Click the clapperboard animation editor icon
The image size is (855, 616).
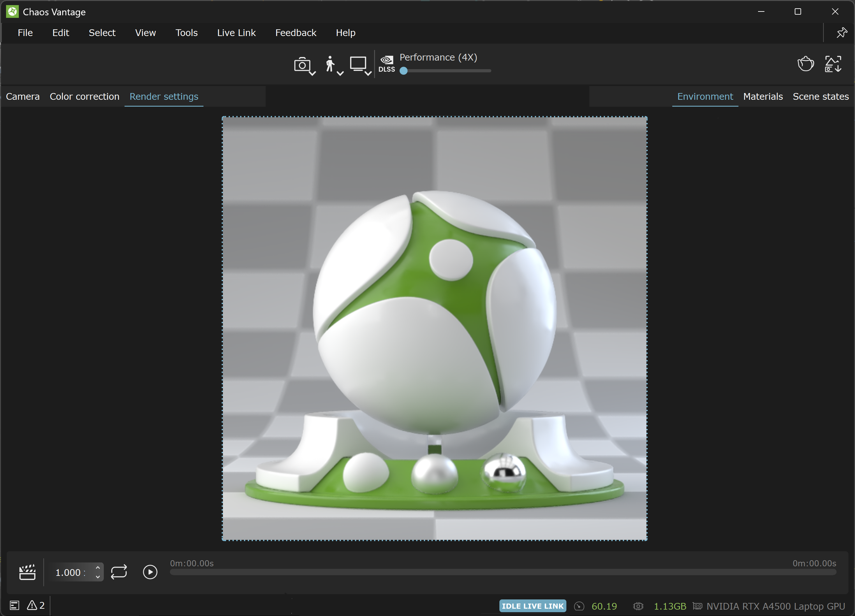[x=27, y=572]
